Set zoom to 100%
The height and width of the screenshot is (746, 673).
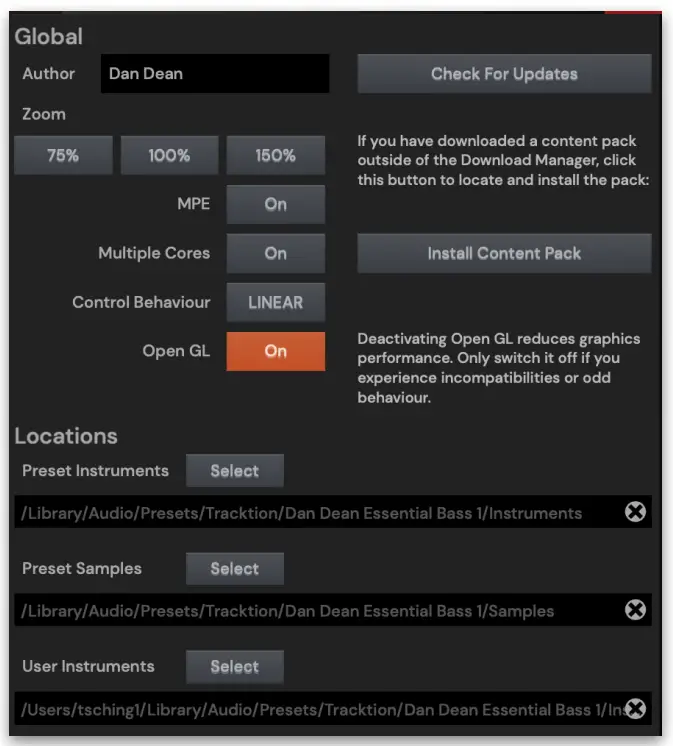(169, 156)
